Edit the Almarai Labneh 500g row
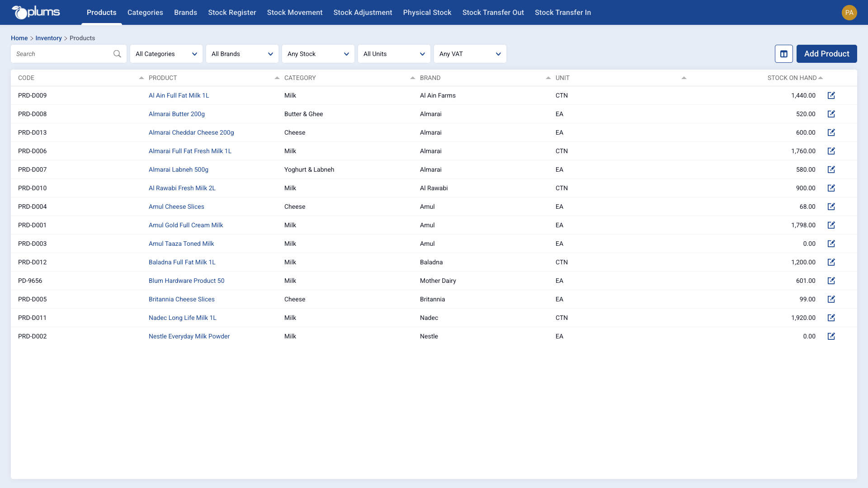868x488 pixels. click(831, 169)
